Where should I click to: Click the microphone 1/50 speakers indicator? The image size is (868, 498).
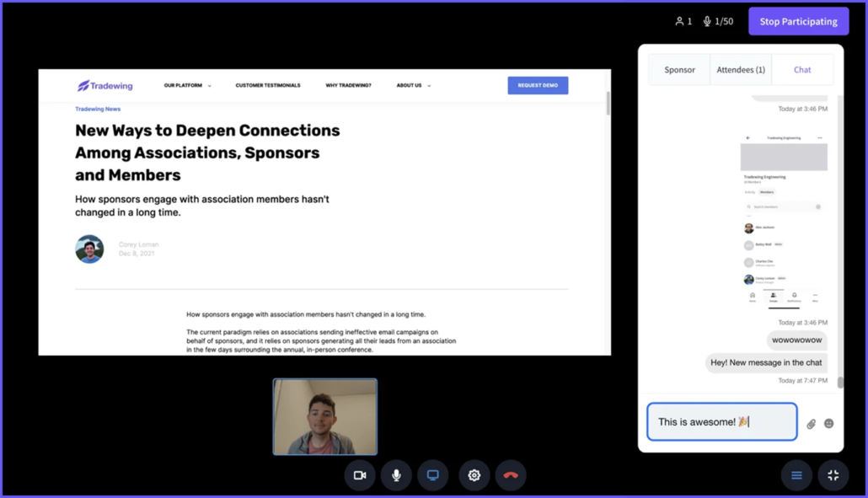pyautogui.click(x=718, y=21)
